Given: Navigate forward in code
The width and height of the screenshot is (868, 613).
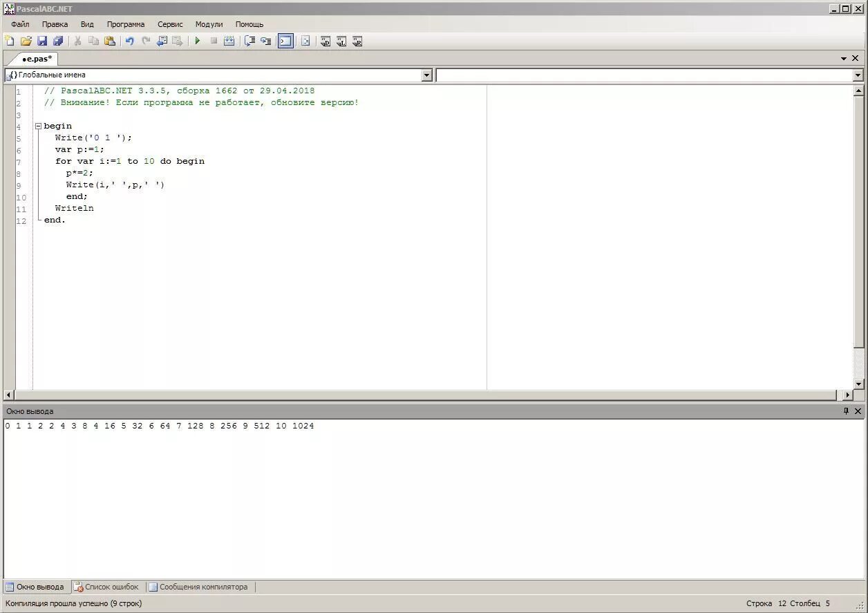Looking at the screenshot, I should point(178,41).
